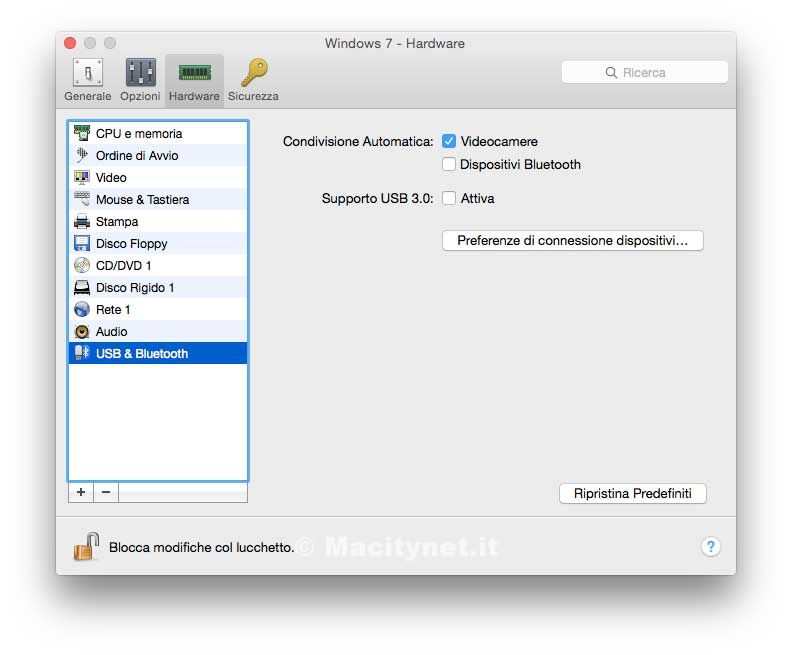Click the CD/DVD 1 disc icon
Image resolution: width=792 pixels, height=655 pixels.
[x=82, y=265]
